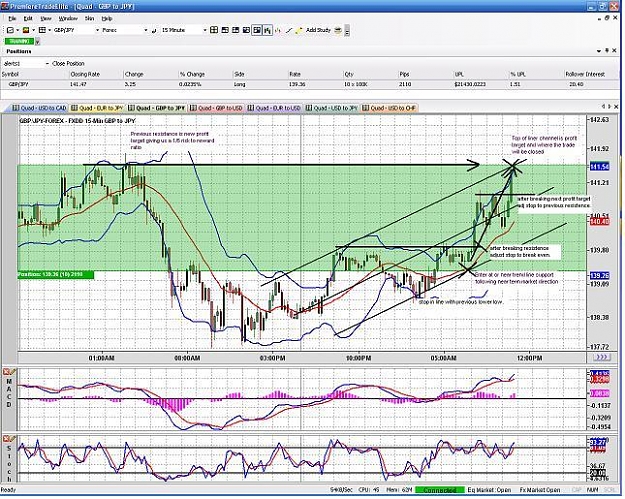The height and width of the screenshot is (499, 625).
Task: Click the Rollover Interest column header
Action: pos(591,74)
